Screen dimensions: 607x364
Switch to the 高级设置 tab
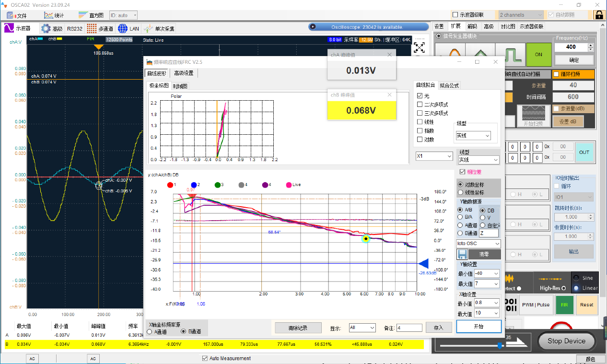pyautogui.click(x=184, y=73)
